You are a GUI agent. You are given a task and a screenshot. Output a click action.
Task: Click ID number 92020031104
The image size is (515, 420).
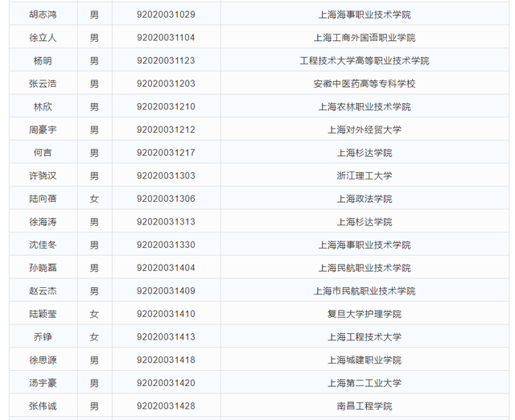coord(166,38)
